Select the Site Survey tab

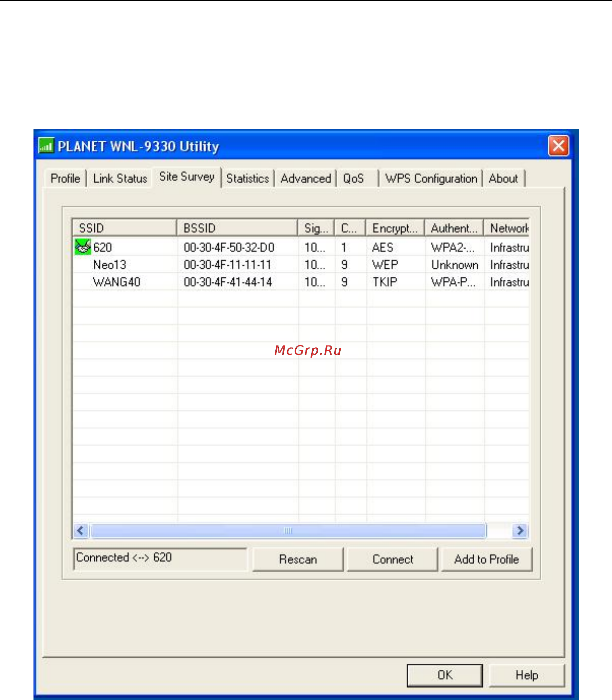pyautogui.click(x=187, y=177)
